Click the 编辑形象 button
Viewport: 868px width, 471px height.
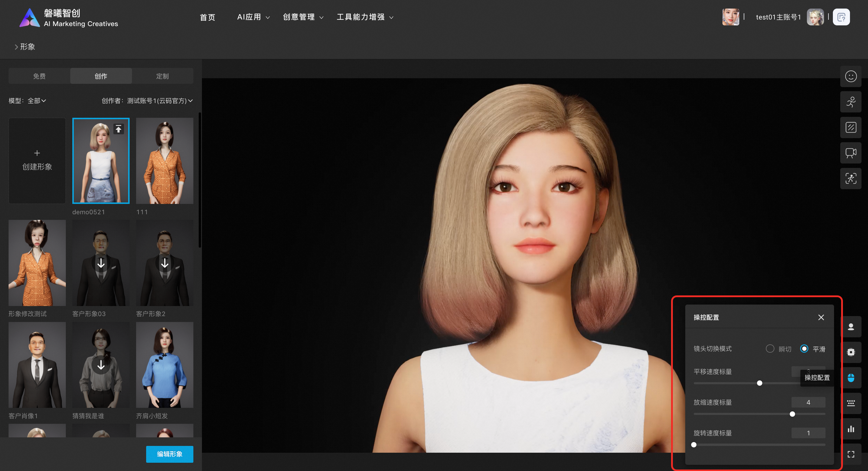tap(169, 454)
